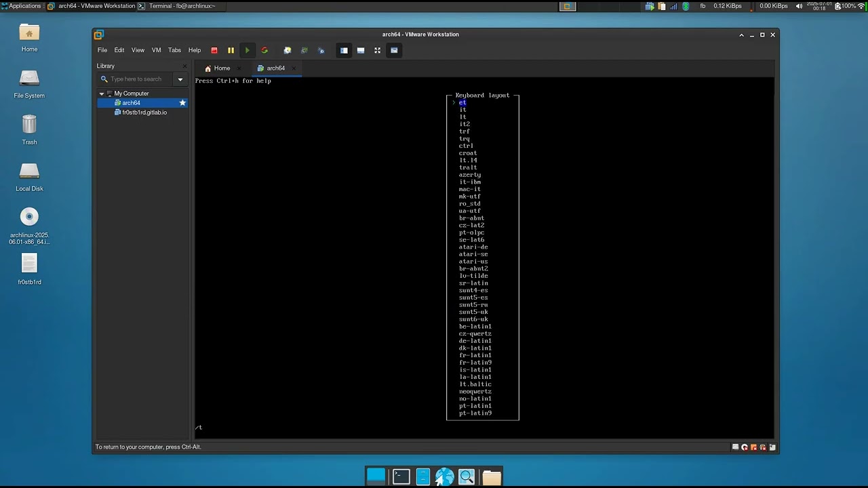Image resolution: width=868 pixels, height=488 pixels.
Task: Click the network signal bars tray icon
Action: click(x=674, y=6)
